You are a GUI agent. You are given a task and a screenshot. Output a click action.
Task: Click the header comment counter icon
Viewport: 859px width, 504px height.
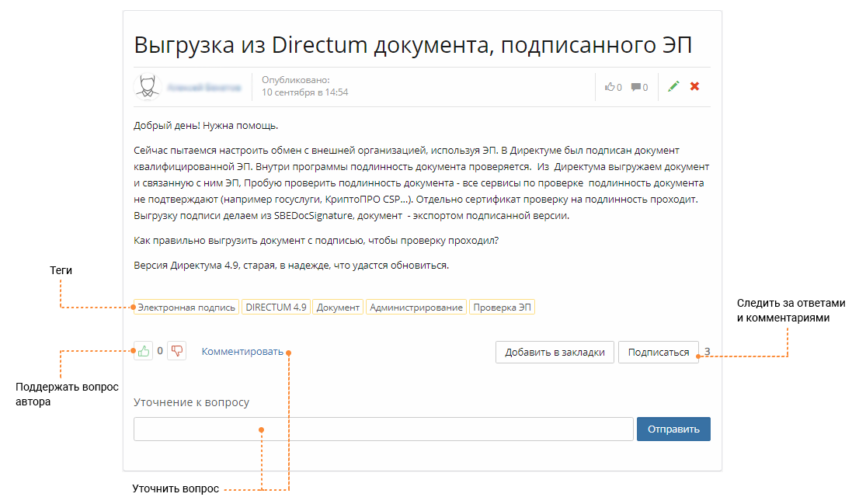coord(636,87)
